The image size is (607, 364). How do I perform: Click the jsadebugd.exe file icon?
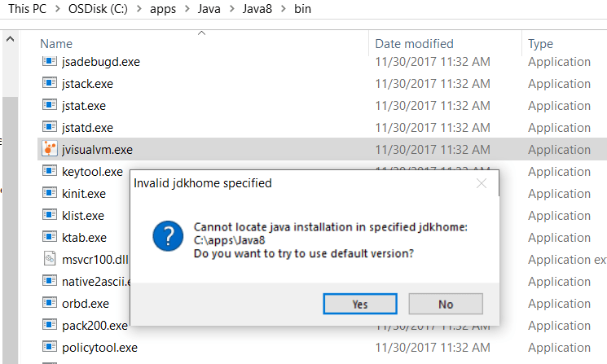[50, 62]
